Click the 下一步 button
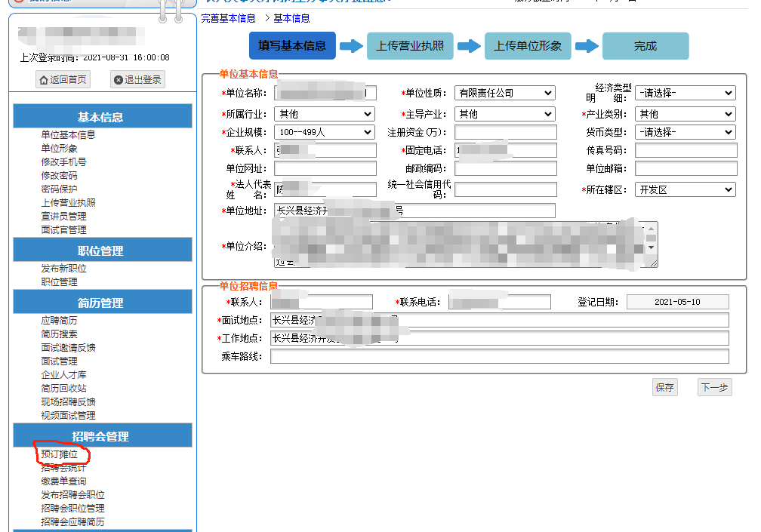This screenshot has height=532, width=761. pyautogui.click(x=714, y=387)
